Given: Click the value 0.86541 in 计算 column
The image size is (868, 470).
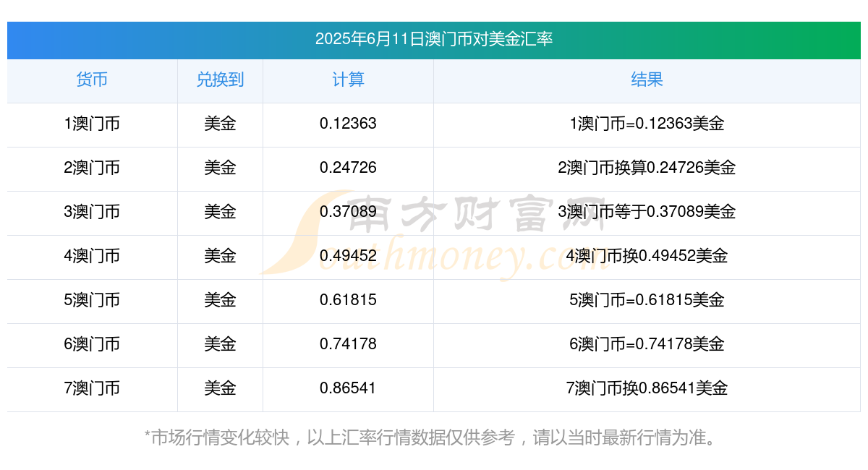Looking at the screenshot, I should pos(348,388).
